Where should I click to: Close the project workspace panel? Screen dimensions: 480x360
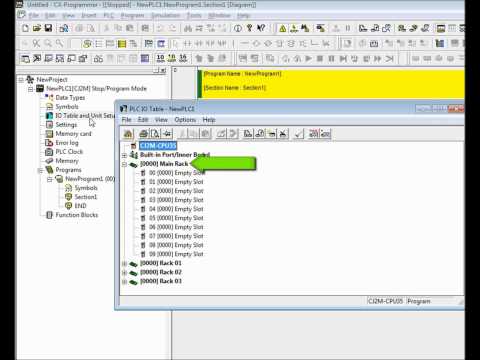click(x=163, y=70)
